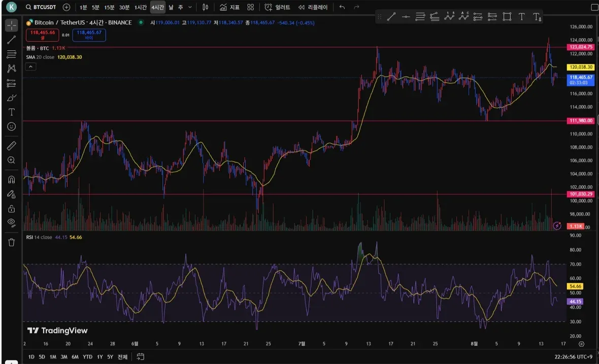This screenshot has height=364, width=599.
Task: Select the 3M date range at bottom
Action: (x=64, y=357)
